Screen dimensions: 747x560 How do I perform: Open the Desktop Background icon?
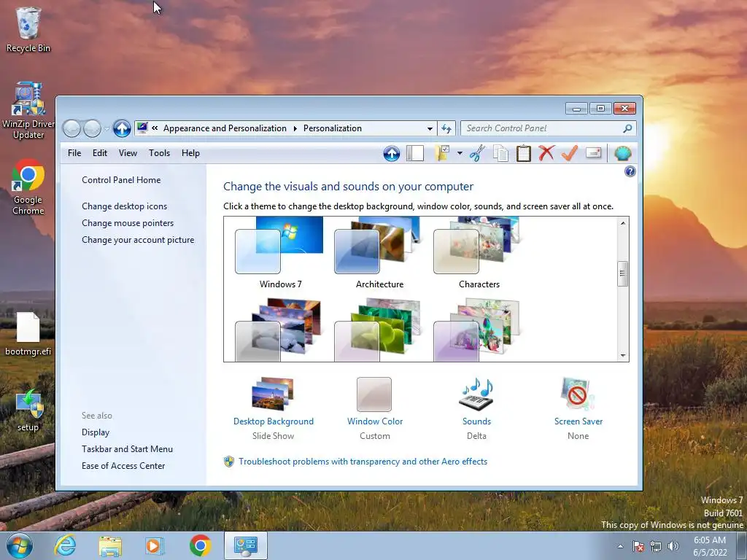[273, 394]
